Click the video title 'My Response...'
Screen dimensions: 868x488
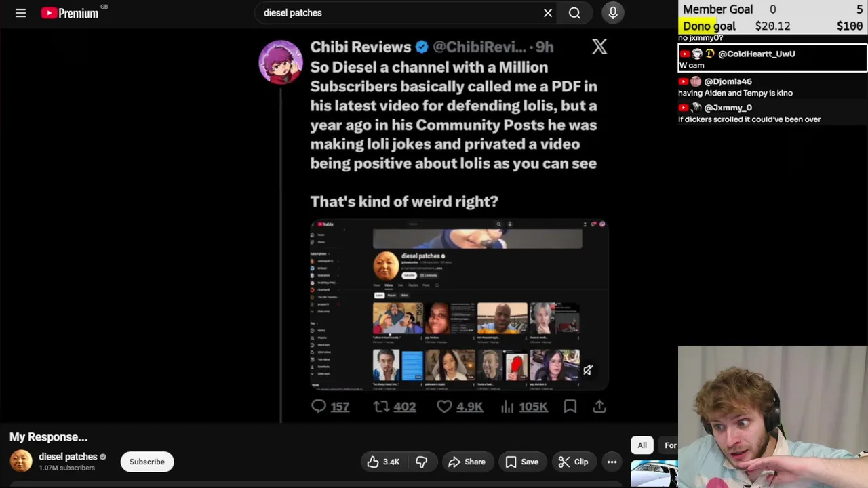tap(49, 437)
